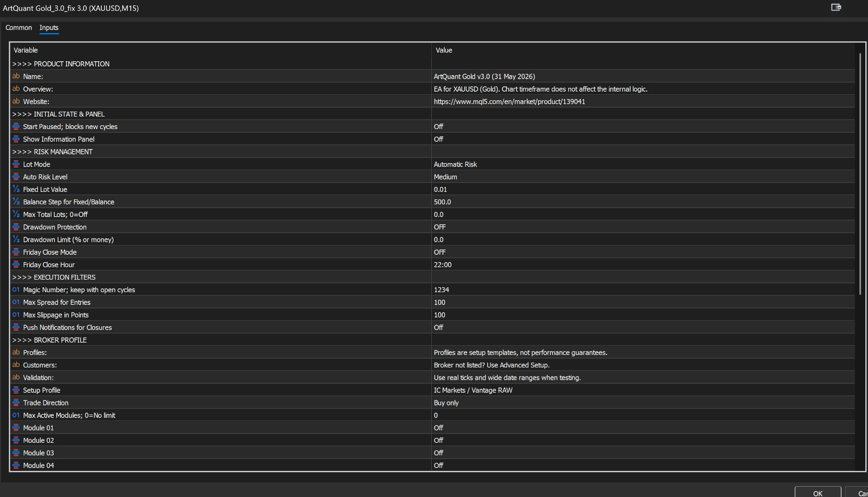Click the Name value ArtQuant Gold v3.0
Screen dimensions: 868x497
(484, 76)
